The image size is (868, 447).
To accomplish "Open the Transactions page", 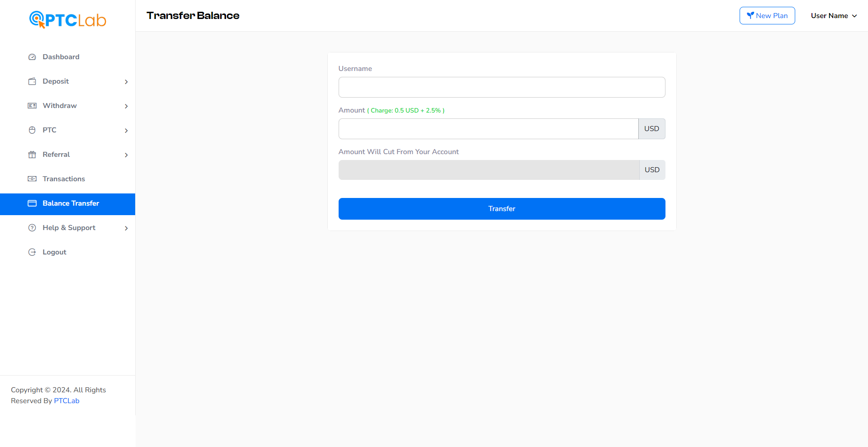I will [63, 179].
